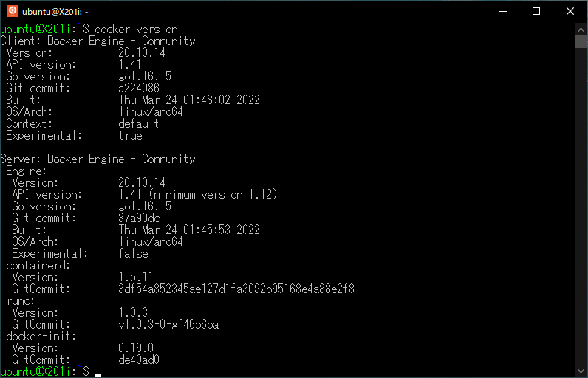
Task: Click the typed 'docker version' command text
Action: pos(136,29)
